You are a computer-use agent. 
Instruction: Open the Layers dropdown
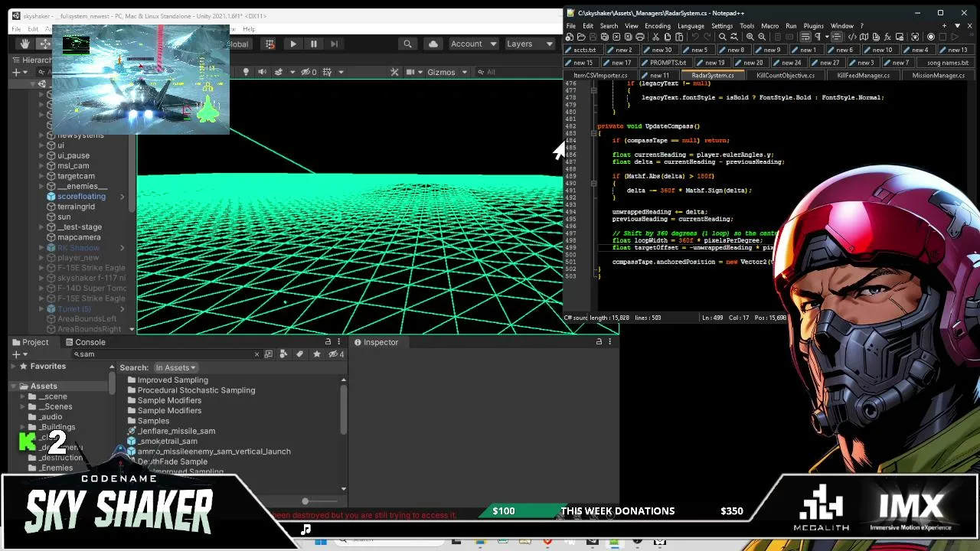click(529, 44)
